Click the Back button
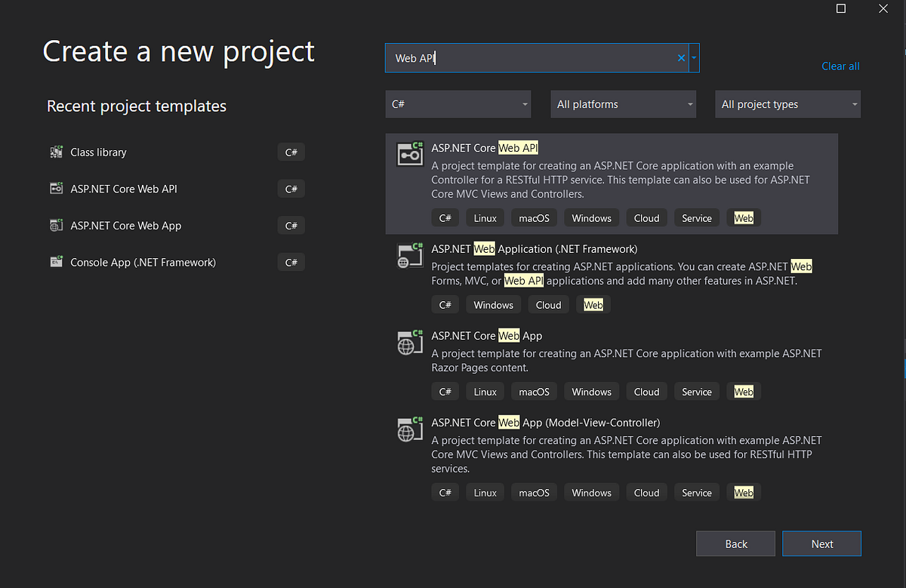Viewport: 906px width, 588px height. pos(735,543)
